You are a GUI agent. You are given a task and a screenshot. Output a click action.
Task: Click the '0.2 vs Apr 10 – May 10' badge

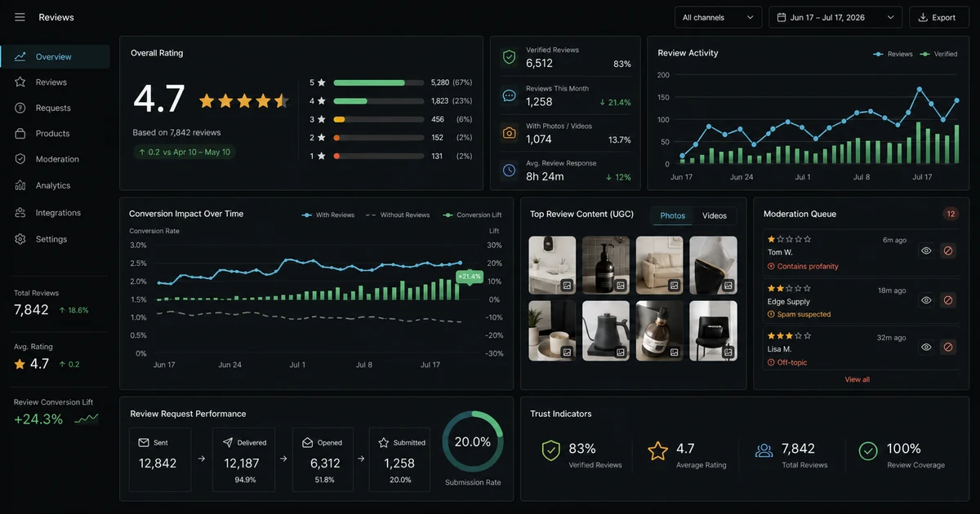[x=185, y=152]
